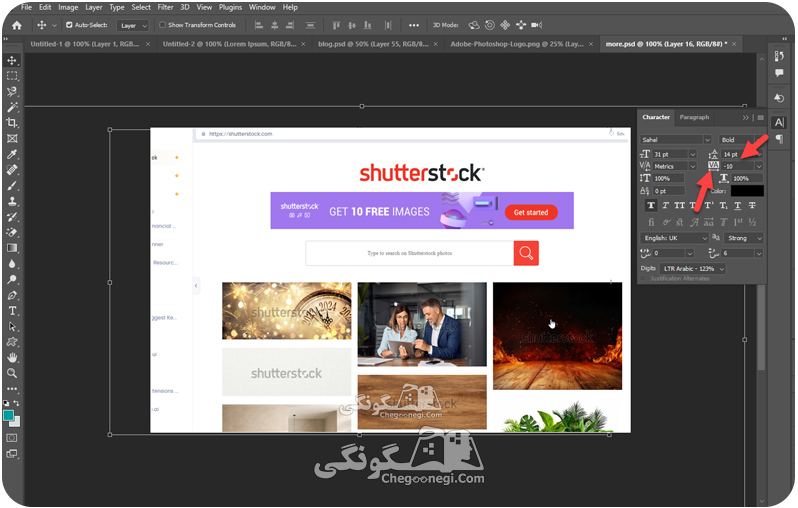The height and width of the screenshot is (508, 798).
Task: Switch to Untitled-1 document tab
Action: click(x=85, y=44)
